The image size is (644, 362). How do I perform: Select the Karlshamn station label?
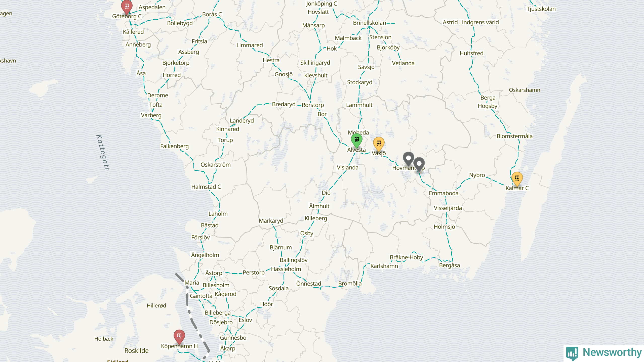(384, 266)
